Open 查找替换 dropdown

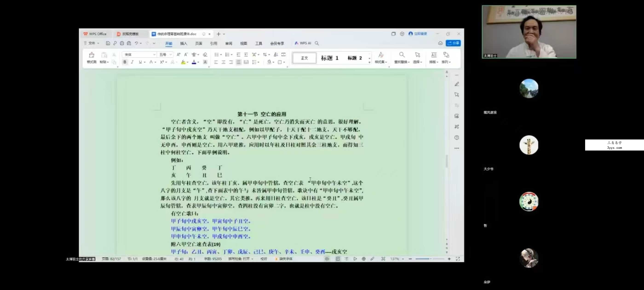click(x=402, y=62)
